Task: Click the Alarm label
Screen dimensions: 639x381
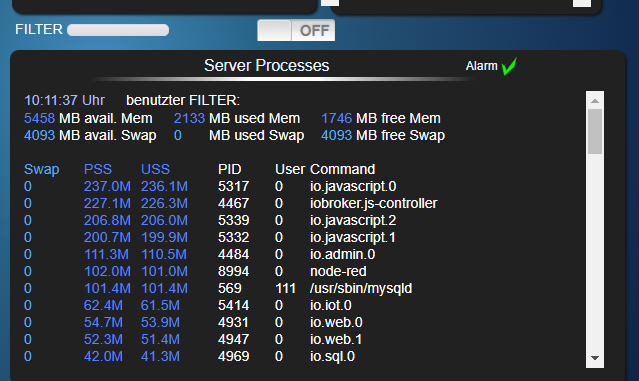Action: (482, 66)
